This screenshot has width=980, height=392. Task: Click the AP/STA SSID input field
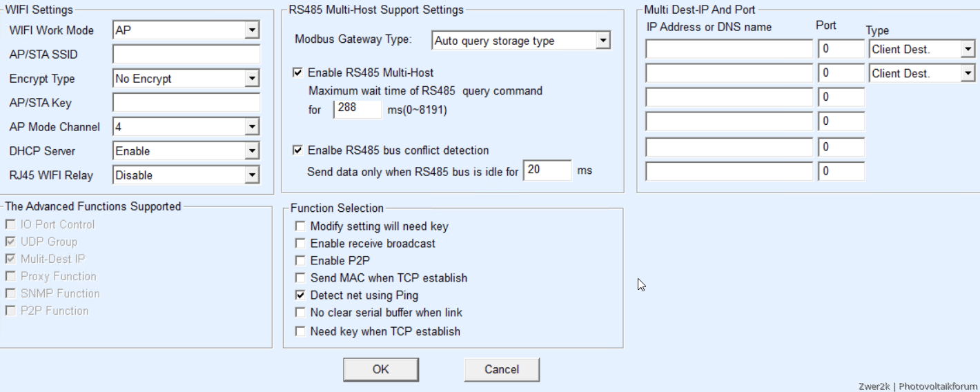(x=186, y=55)
